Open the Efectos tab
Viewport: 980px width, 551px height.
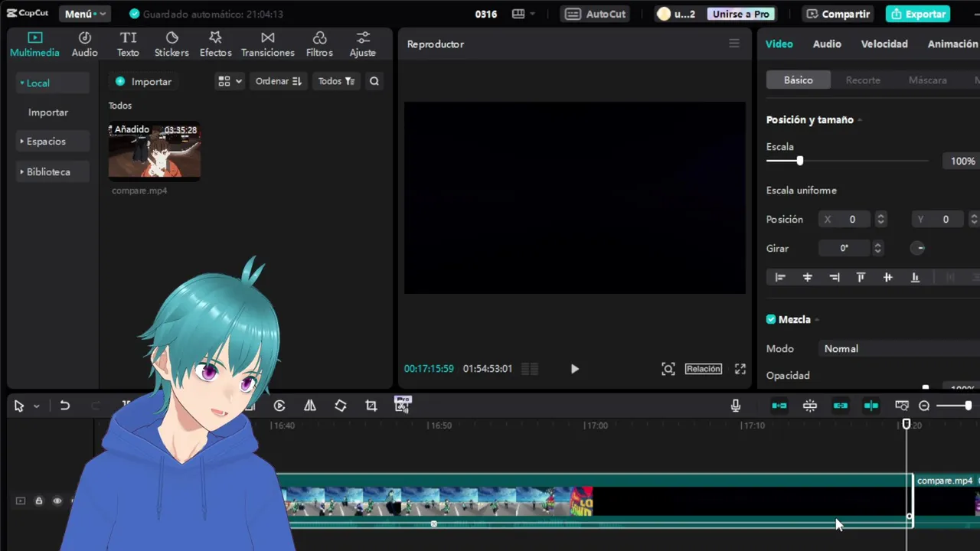point(216,44)
